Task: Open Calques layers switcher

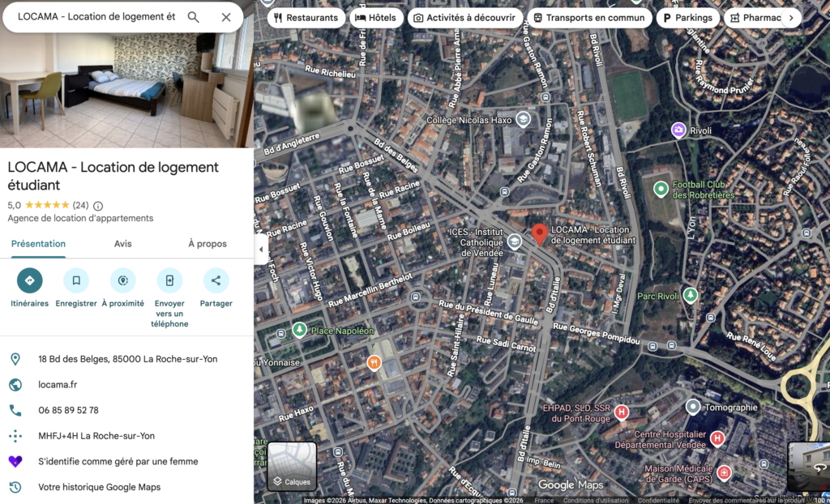Action: click(x=292, y=467)
